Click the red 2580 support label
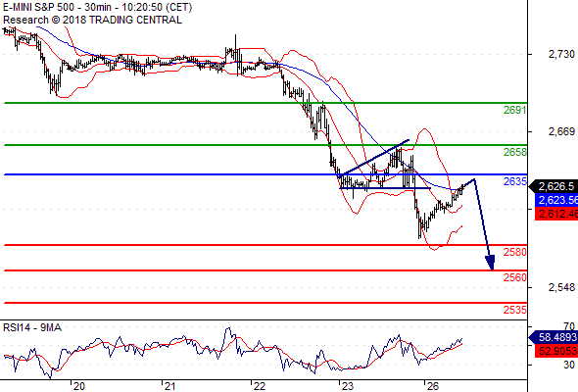578x392 pixels. (x=515, y=252)
